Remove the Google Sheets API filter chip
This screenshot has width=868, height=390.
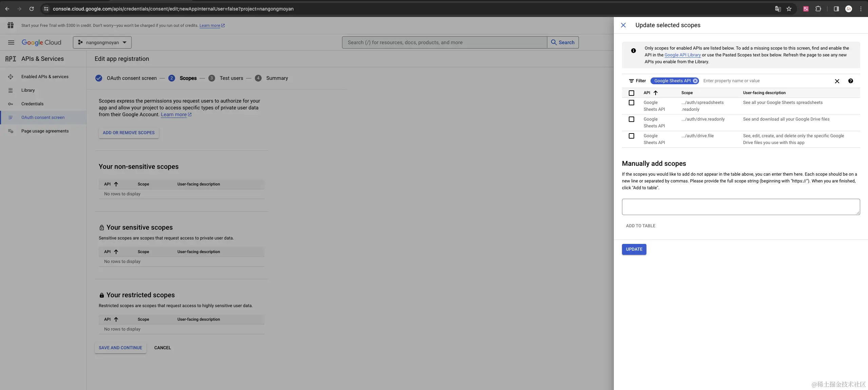[x=695, y=81]
